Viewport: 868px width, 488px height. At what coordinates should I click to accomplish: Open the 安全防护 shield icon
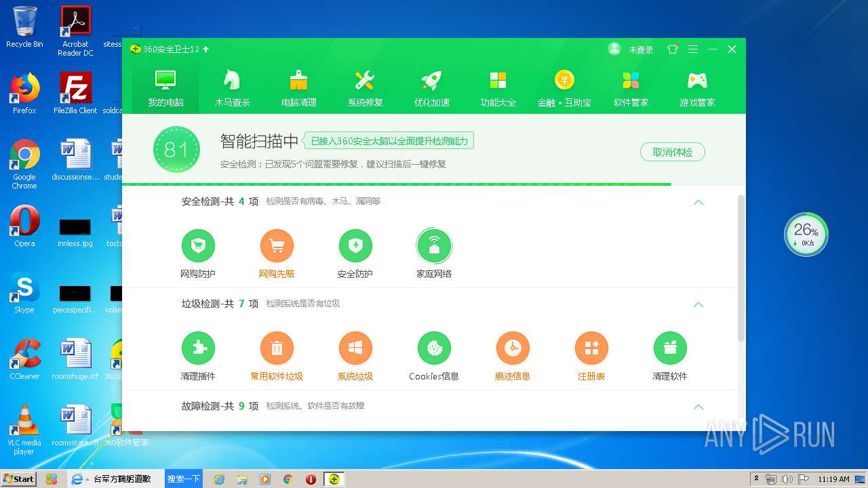(355, 246)
